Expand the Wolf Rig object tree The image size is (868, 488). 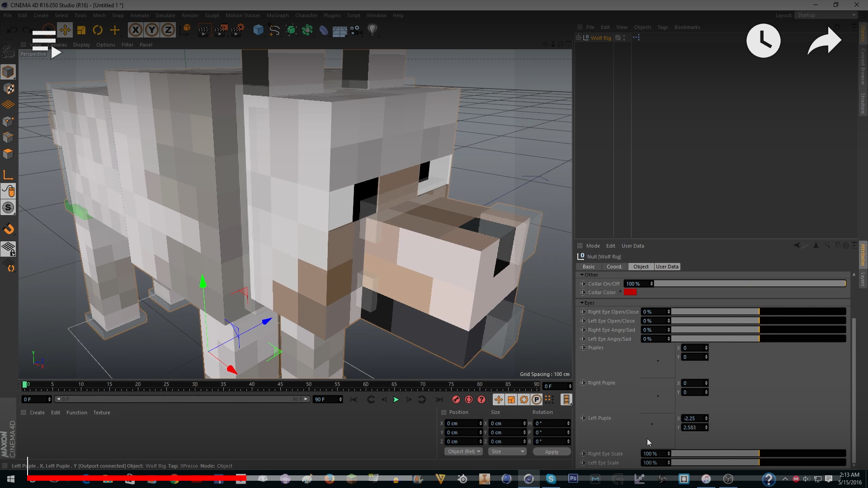click(578, 38)
